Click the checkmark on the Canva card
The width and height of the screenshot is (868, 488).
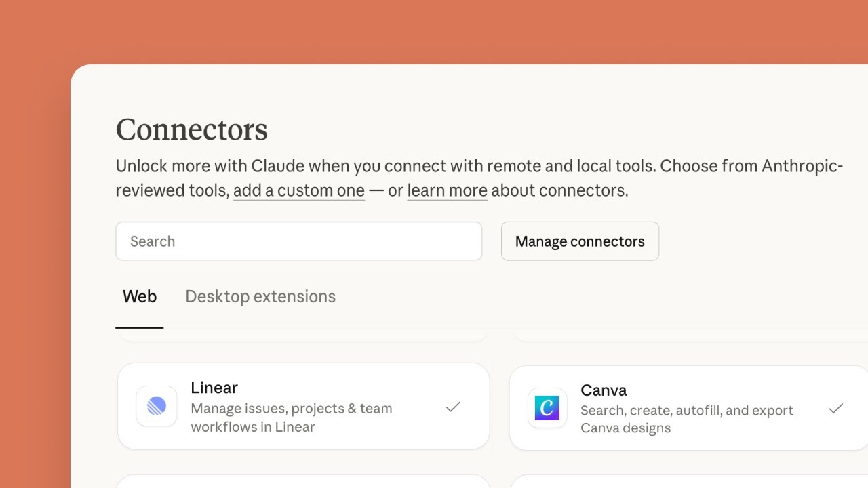[x=837, y=408]
